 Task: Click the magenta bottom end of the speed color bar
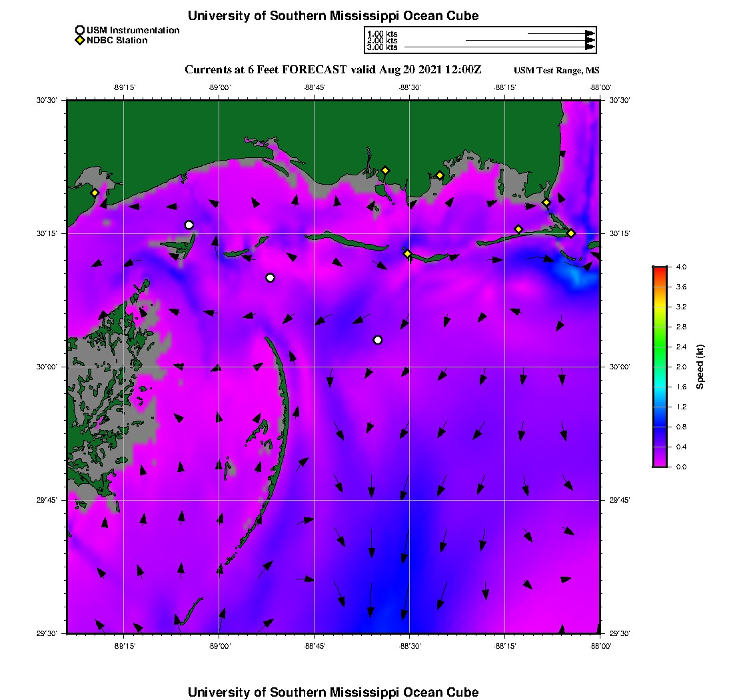click(x=660, y=464)
